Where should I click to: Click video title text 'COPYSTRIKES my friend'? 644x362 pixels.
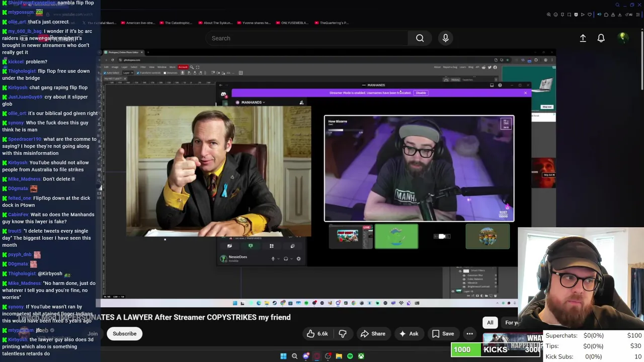(249, 317)
